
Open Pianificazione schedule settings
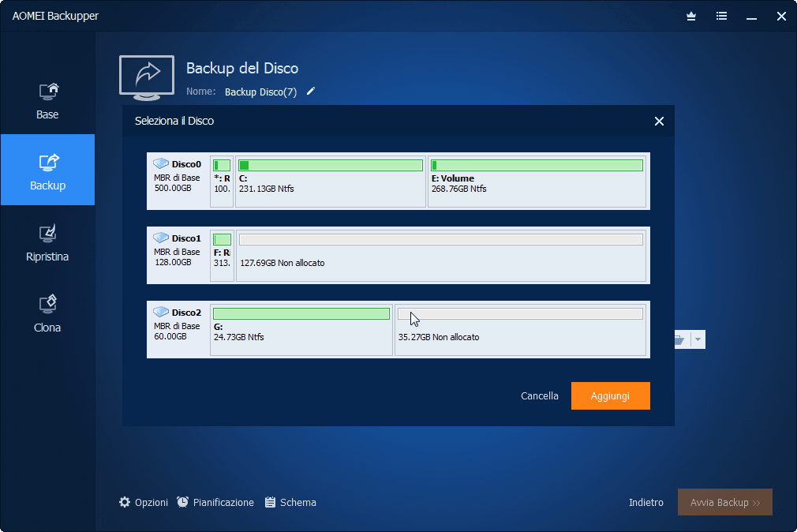point(215,503)
